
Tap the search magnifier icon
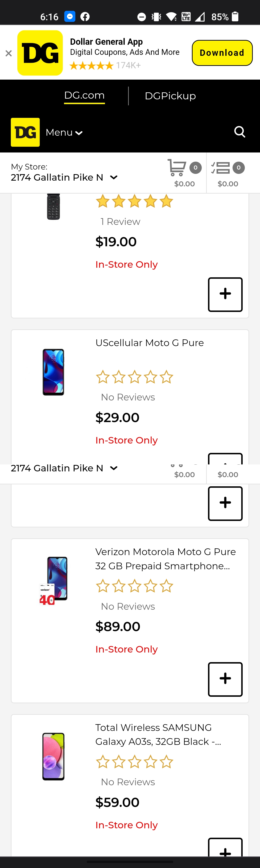[240, 132]
